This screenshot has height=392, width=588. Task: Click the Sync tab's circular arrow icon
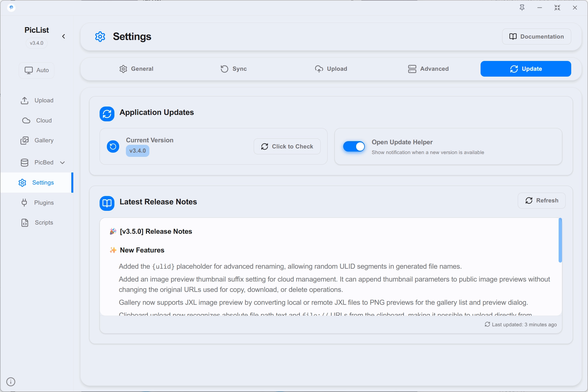point(225,69)
